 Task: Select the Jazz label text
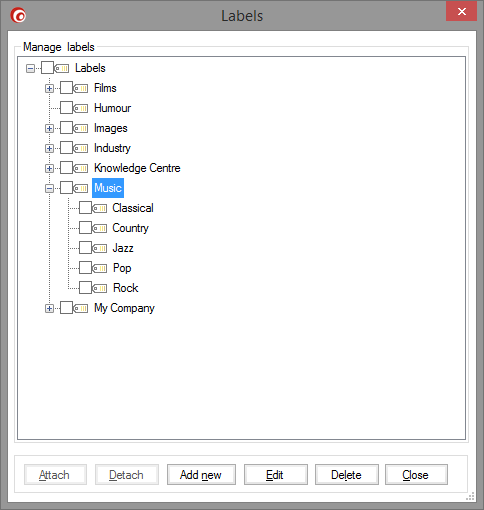point(123,248)
